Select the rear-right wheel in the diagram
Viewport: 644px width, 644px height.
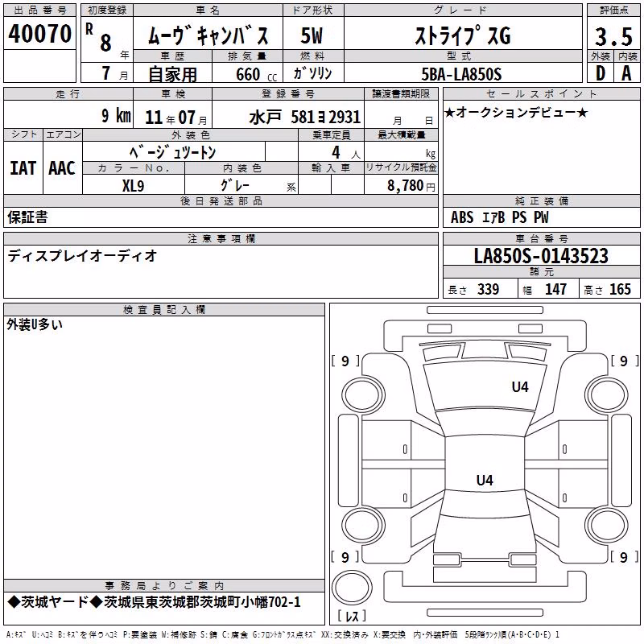click(608, 526)
